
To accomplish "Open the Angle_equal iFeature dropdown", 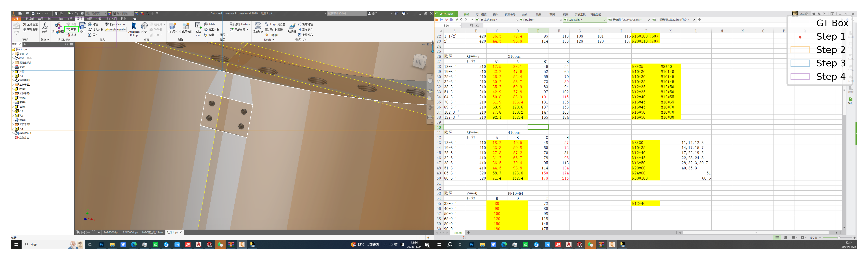I will pyautogui.click(x=125, y=30).
